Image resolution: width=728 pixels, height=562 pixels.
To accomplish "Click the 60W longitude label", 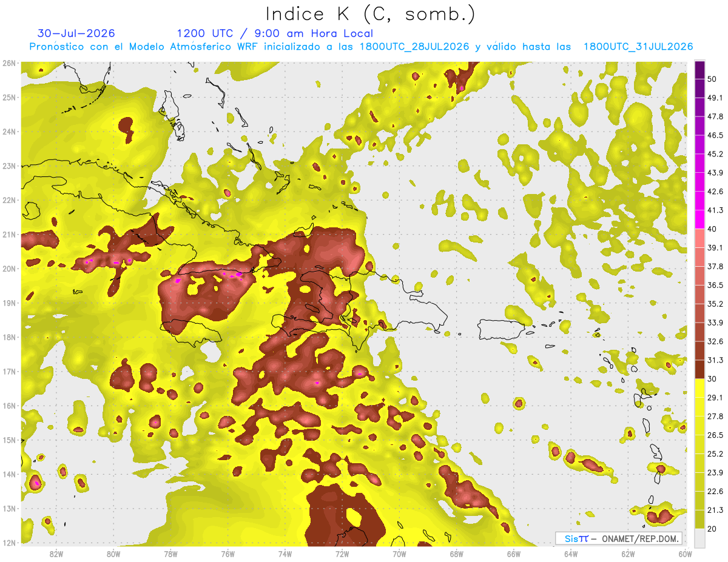I will point(684,554).
